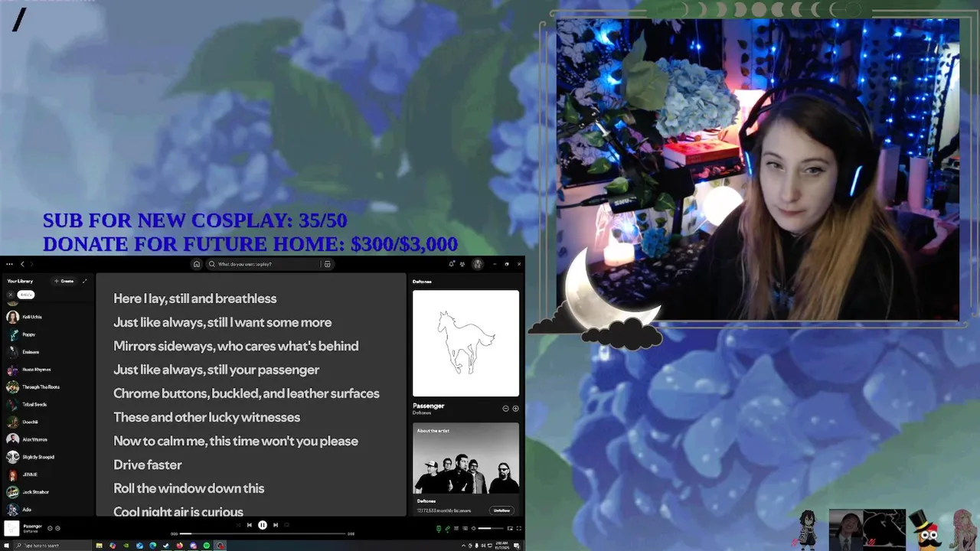Toggle shuffle playback
The height and width of the screenshot is (551, 980).
point(238,525)
